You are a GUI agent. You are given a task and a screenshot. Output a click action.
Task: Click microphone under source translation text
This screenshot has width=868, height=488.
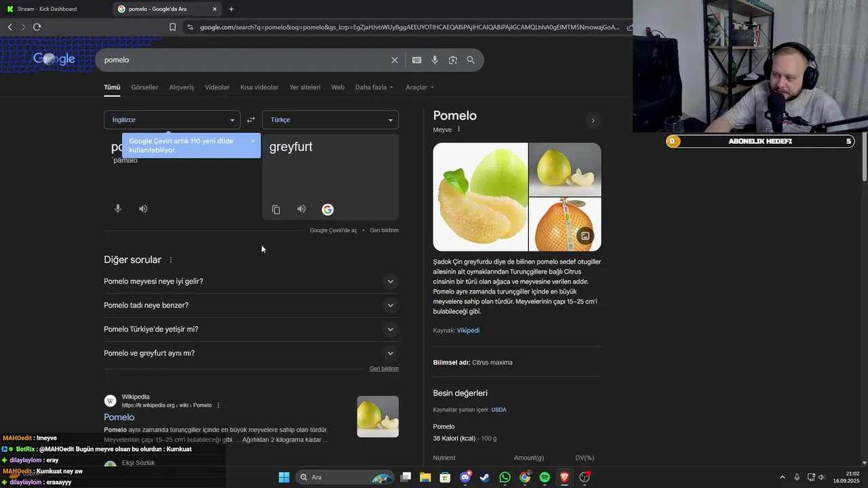coord(118,209)
